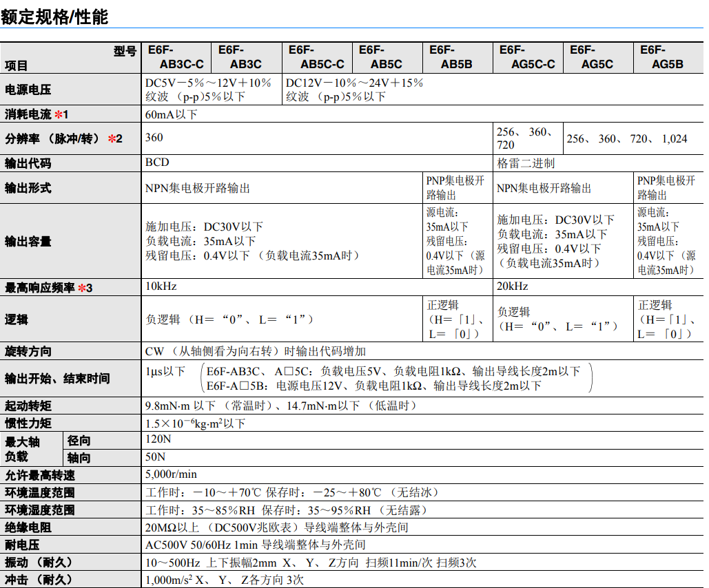
Task: Click the 1,000m/s² shock value
Action: pos(225,580)
